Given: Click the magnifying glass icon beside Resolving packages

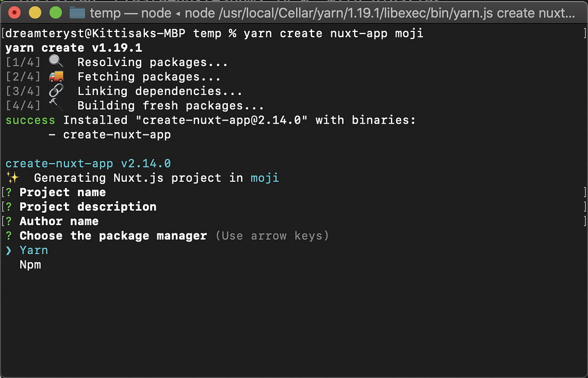Looking at the screenshot, I should click(x=56, y=61).
